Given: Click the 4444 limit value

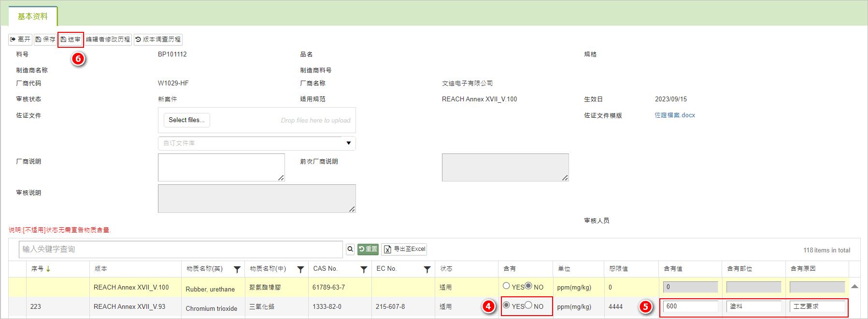Looking at the screenshot, I should pos(615,307).
